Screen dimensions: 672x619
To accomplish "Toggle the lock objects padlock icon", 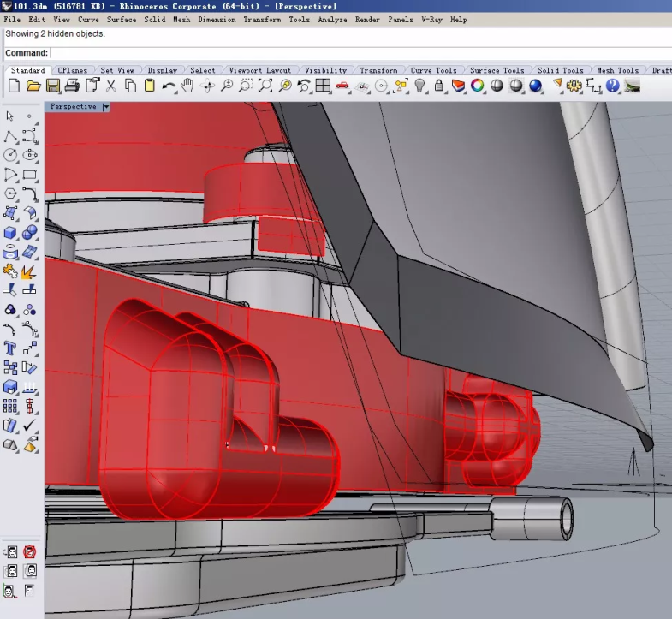I will point(439,86).
